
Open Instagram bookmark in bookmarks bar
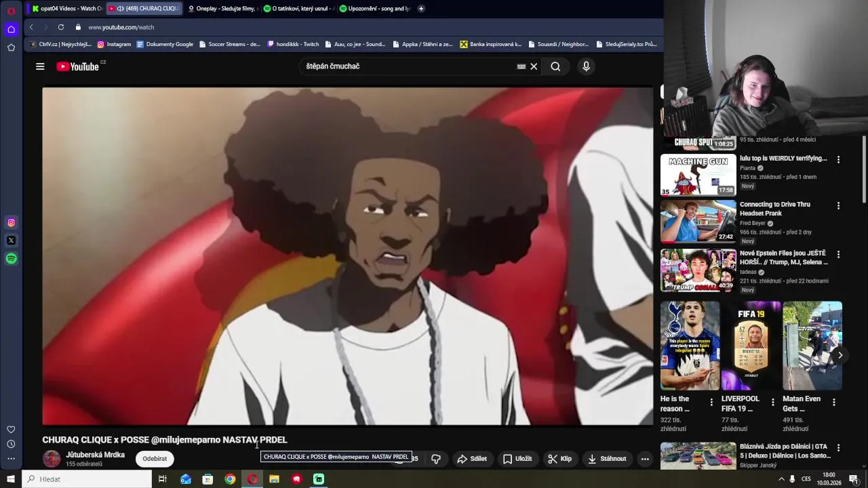tap(114, 44)
